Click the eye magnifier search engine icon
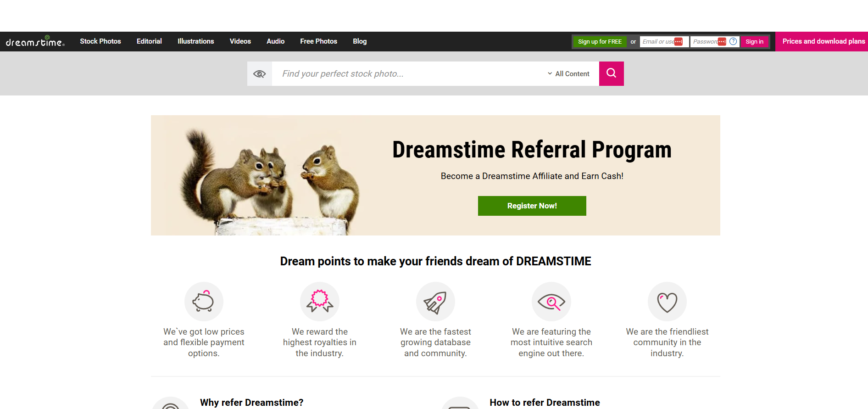 click(551, 302)
